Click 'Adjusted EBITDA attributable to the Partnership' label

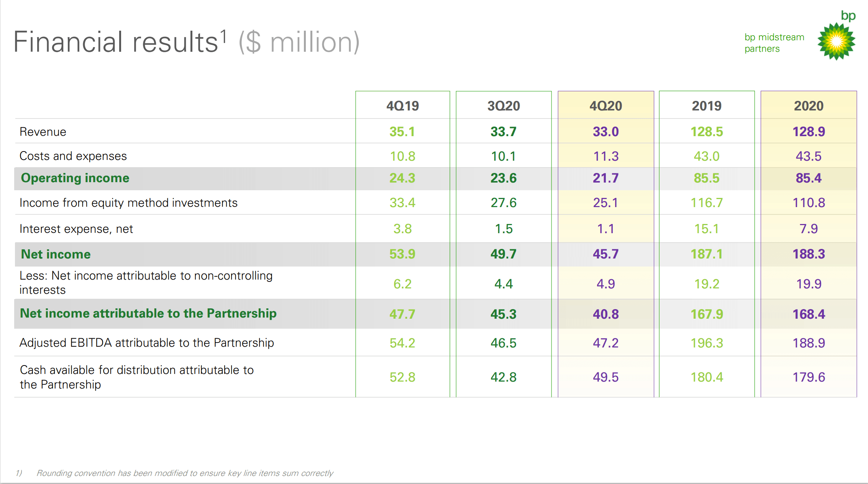147,343
